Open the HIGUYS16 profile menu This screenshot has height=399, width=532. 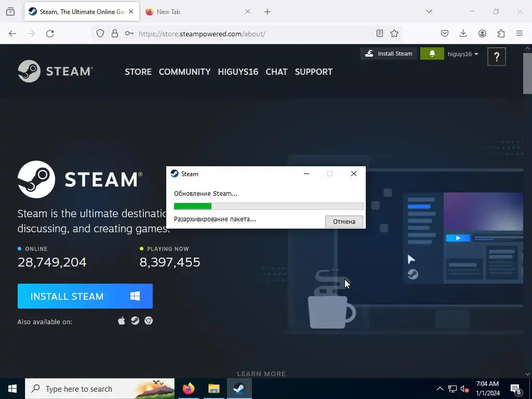pos(238,72)
